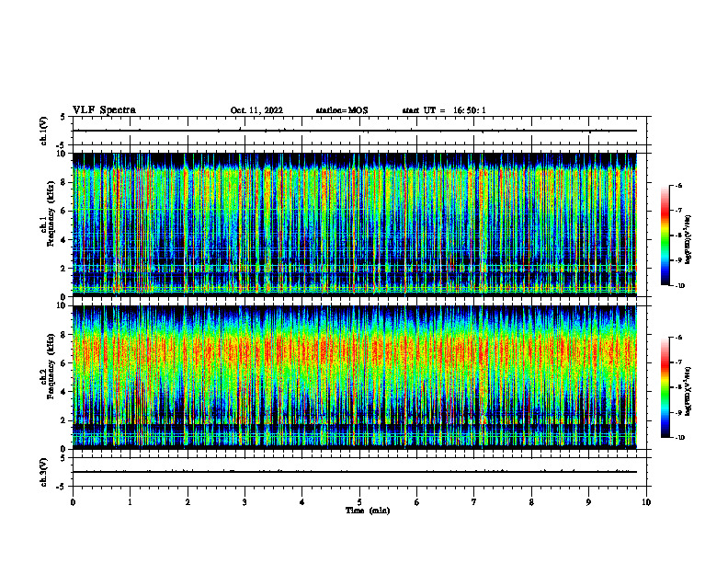Click the "5" tick on the time axis
728x563 pixels.
point(359,502)
